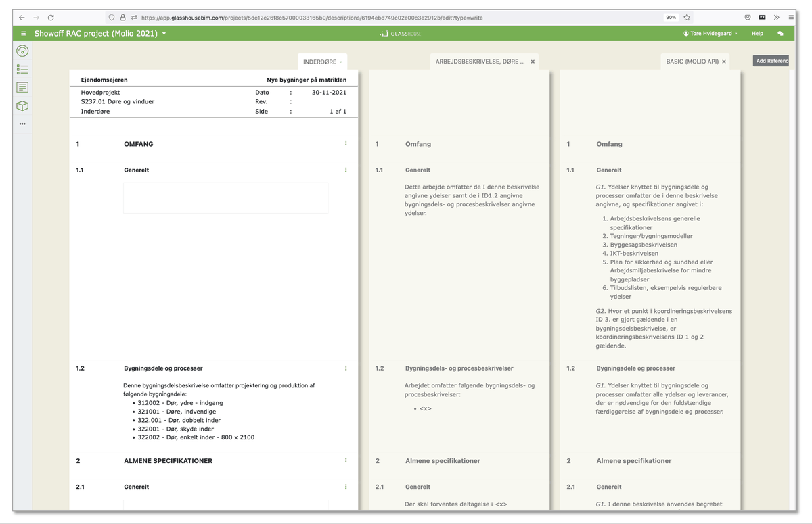This screenshot has height=524, width=812.
Task: Click list item '312002 - Dør, ydre - indgang'
Action: (180, 402)
